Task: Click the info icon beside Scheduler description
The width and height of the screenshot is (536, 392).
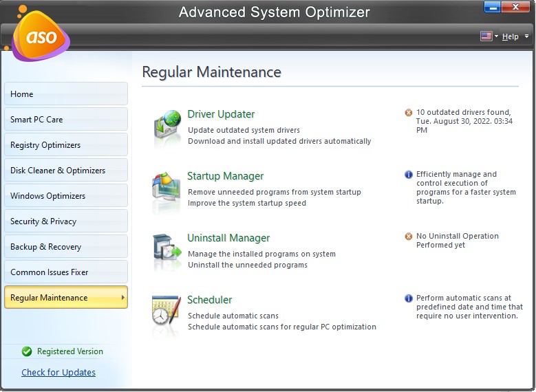Action: point(409,298)
